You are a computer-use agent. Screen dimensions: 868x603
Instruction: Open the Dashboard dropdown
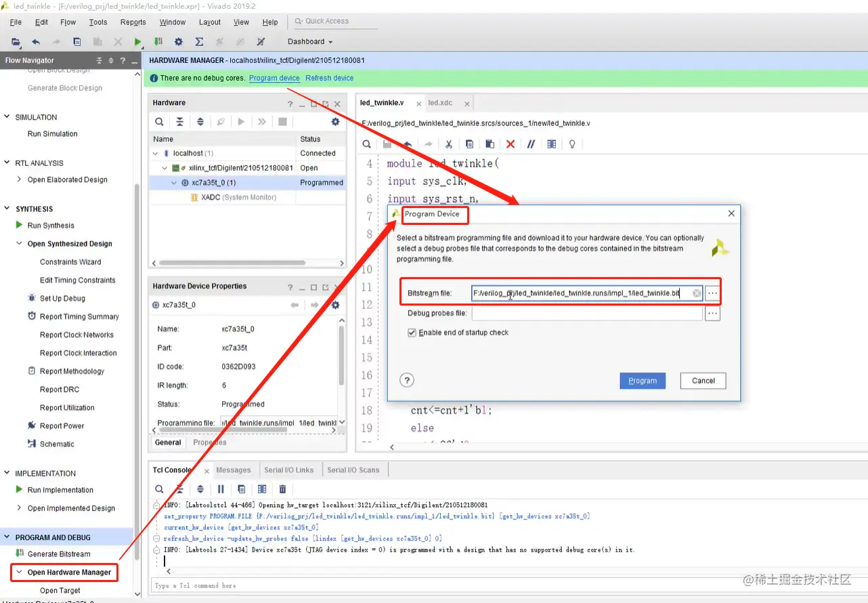coord(309,41)
